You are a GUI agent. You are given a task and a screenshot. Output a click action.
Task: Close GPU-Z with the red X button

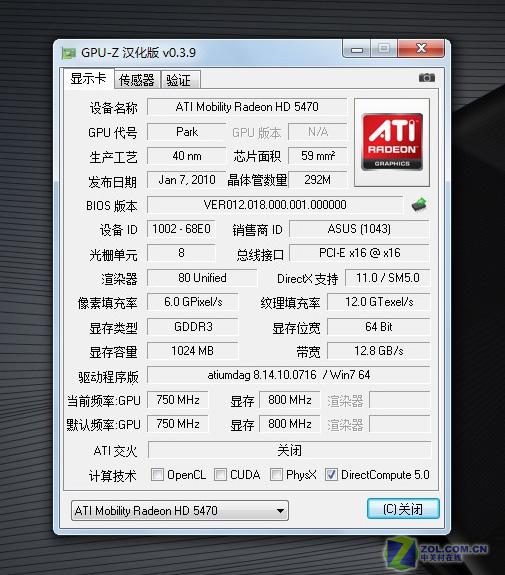(421, 48)
